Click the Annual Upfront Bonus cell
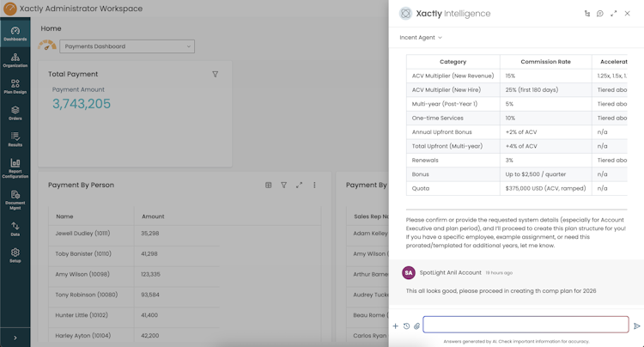The width and height of the screenshot is (644, 347). click(x=453, y=131)
